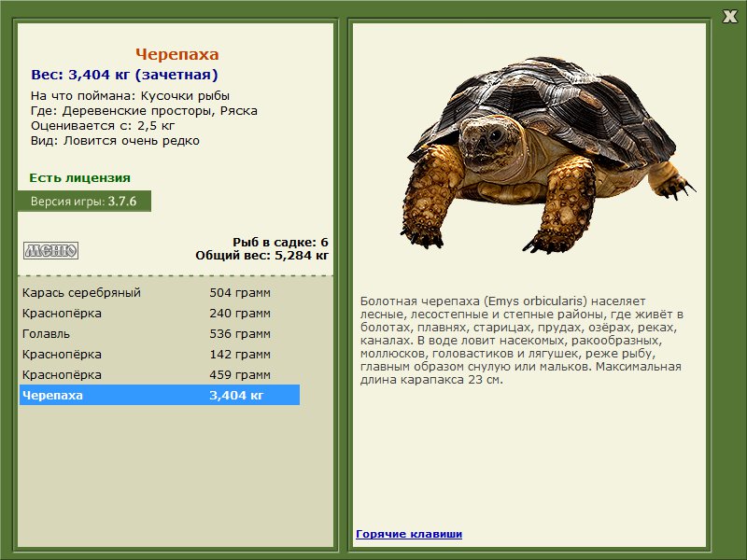Click the Общий вес: 5,284 кг total
Screen dimensions: 747x560
tap(261, 255)
